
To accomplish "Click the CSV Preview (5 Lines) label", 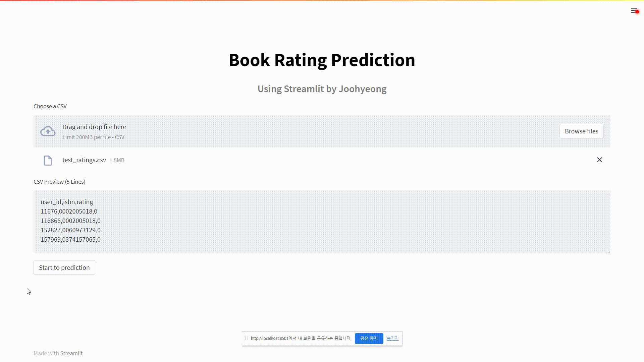I will 59,182.
